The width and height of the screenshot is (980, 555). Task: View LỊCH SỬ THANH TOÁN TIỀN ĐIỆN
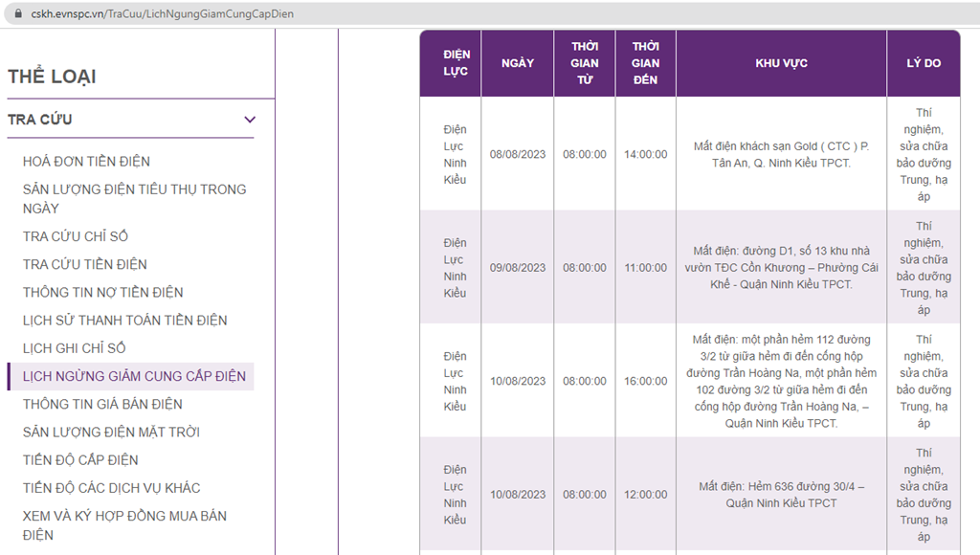(x=125, y=320)
